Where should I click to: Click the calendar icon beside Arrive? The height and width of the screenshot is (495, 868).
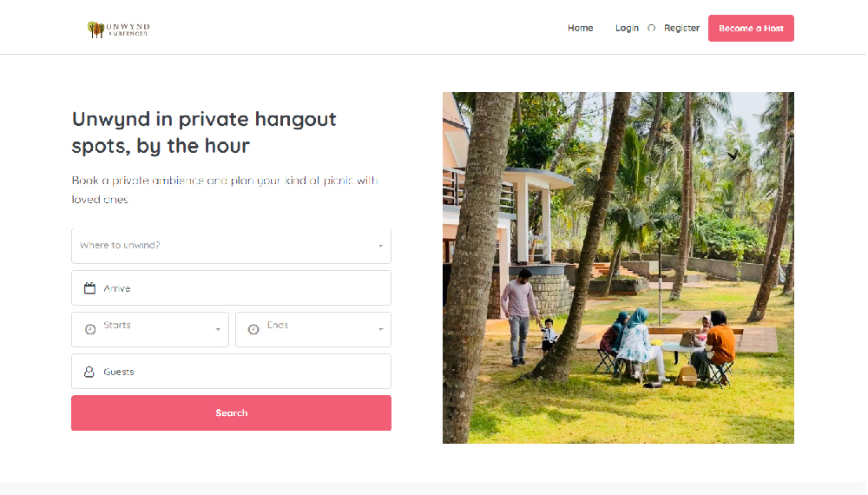89,288
